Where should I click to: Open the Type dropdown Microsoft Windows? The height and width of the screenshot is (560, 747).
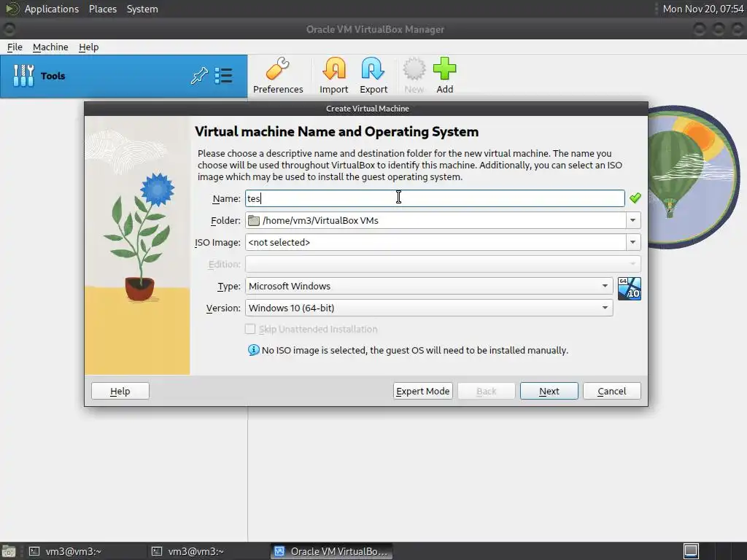point(429,286)
